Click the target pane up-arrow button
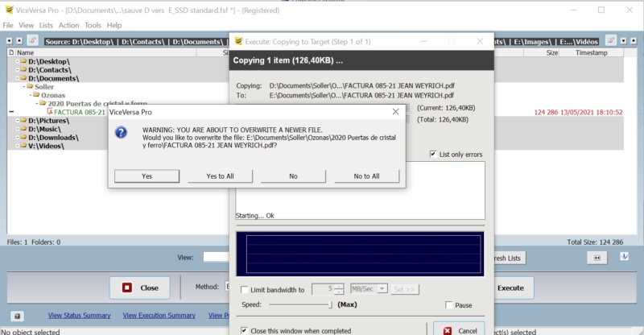Image resolution: width=644 pixels, height=335 pixels. [x=634, y=41]
